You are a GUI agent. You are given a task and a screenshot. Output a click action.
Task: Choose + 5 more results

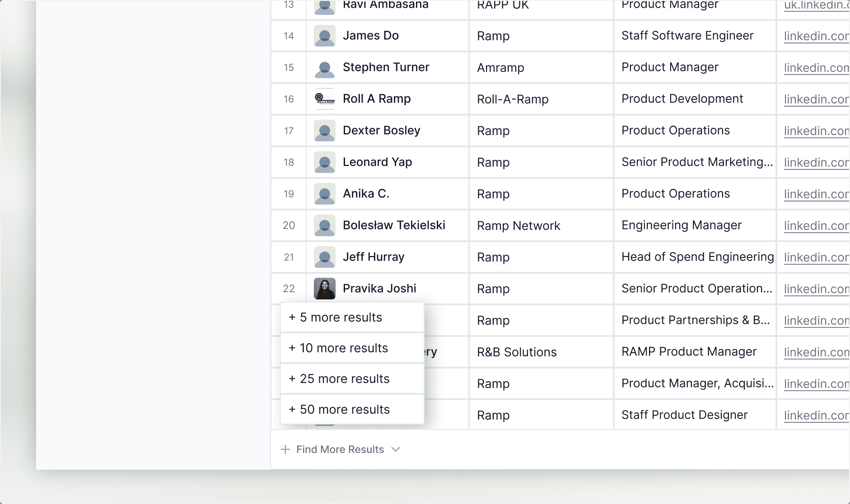click(352, 317)
